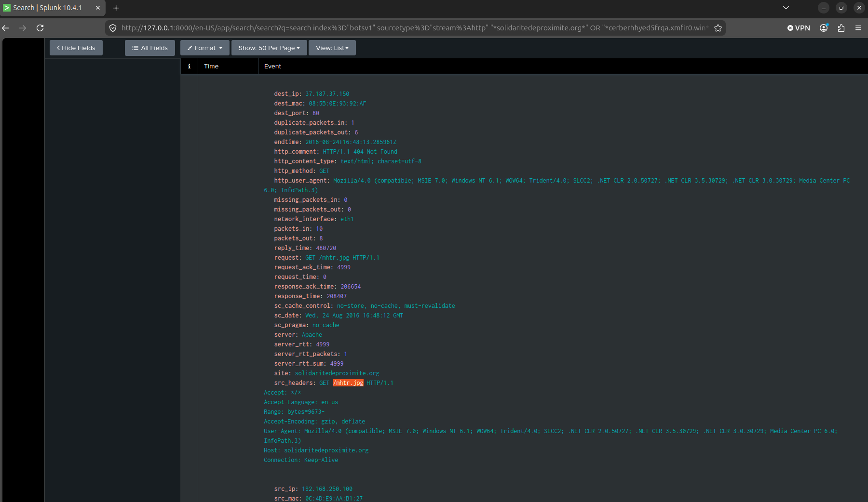The height and width of the screenshot is (502, 868).
Task: Open the list all tabs chevron
Action: (786, 8)
